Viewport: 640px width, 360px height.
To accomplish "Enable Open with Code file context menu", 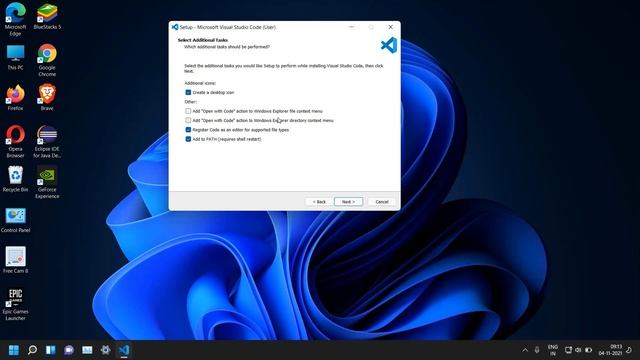I will (x=188, y=111).
